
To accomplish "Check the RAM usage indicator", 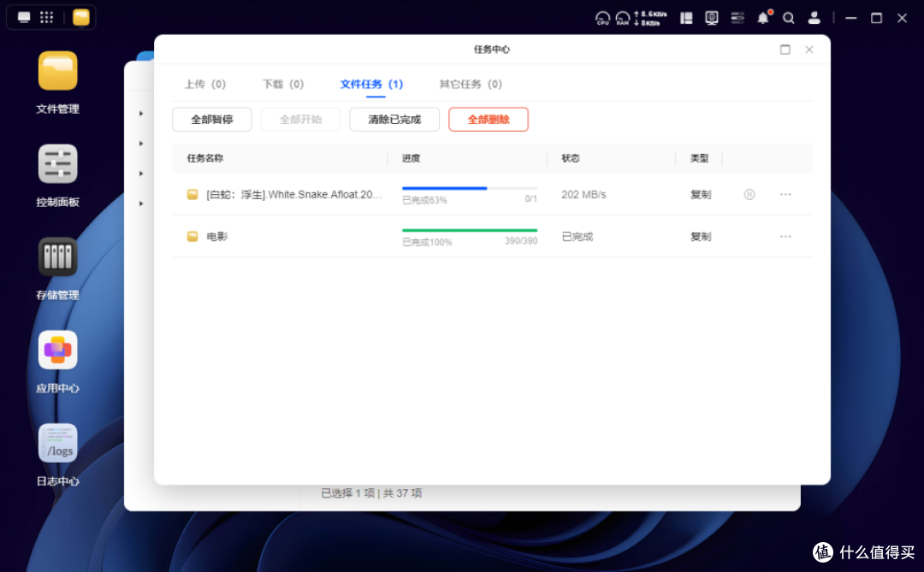I will pos(622,18).
